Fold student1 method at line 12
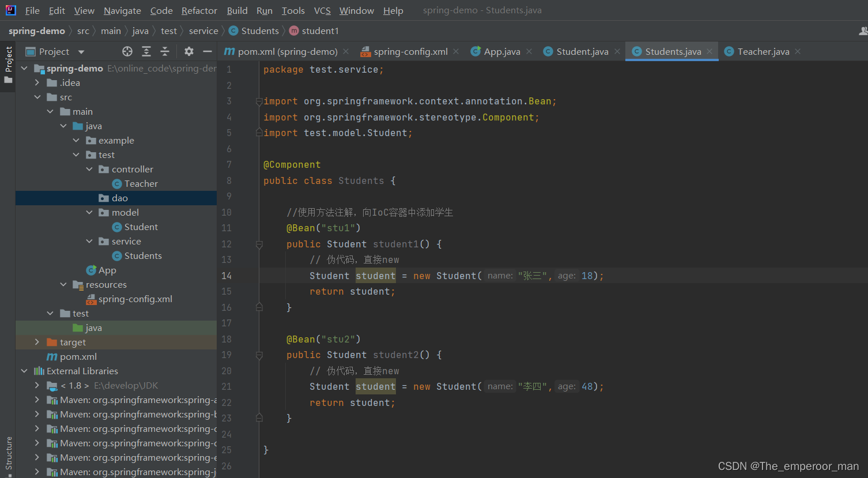The height and width of the screenshot is (478, 868). point(259,244)
